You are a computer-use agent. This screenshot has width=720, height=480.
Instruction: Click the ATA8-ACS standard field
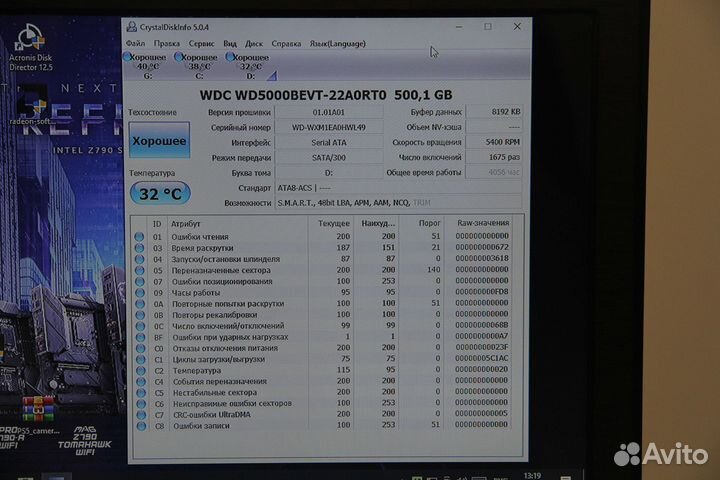click(x=398, y=187)
